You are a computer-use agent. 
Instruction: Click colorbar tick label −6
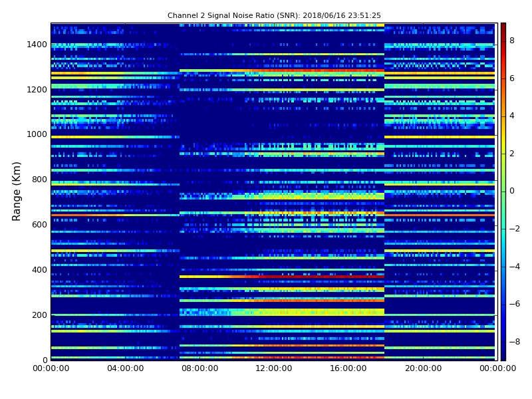(x=515, y=304)
